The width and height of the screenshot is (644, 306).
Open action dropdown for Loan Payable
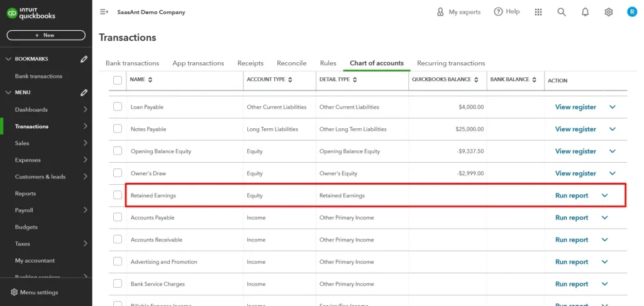[x=613, y=107]
